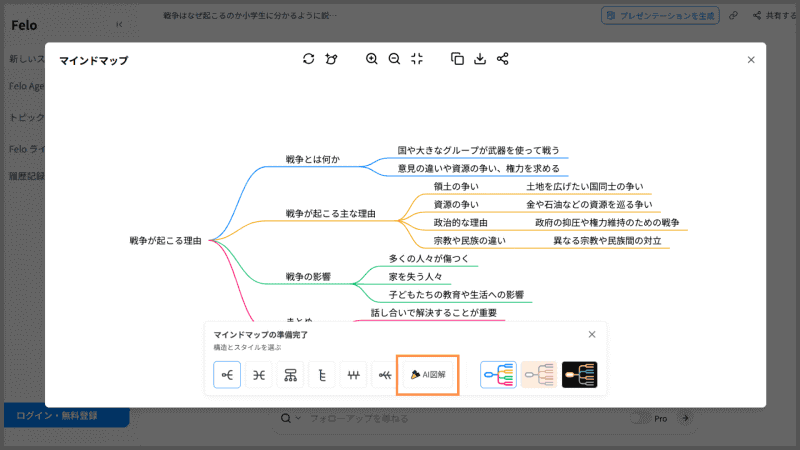800x450 pixels.
Task: Click the 戦争が起こる主な理由 node
Action: (331, 213)
